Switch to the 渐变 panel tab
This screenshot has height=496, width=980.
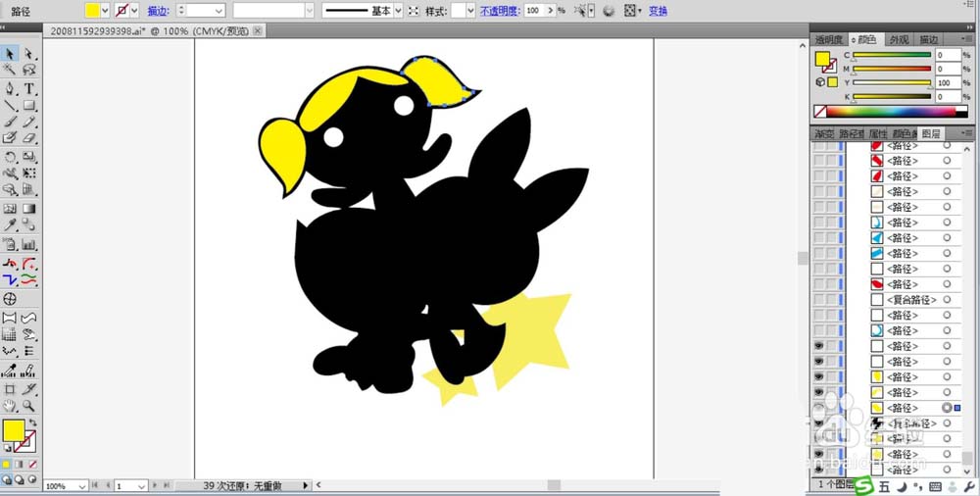click(824, 134)
